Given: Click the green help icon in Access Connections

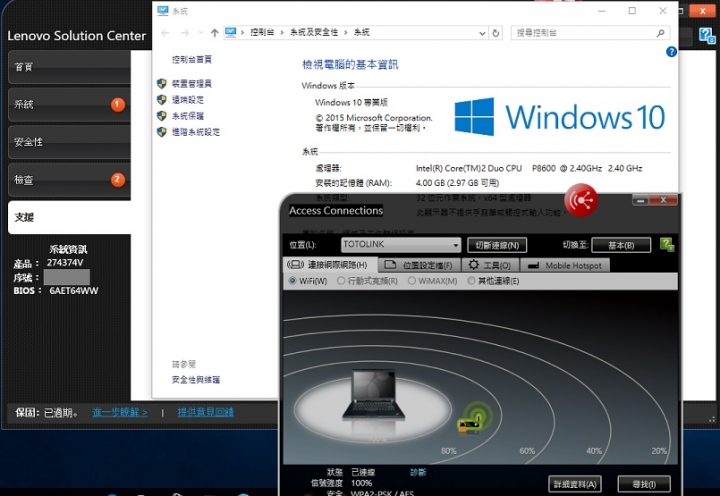Looking at the screenshot, I should click(x=667, y=245).
